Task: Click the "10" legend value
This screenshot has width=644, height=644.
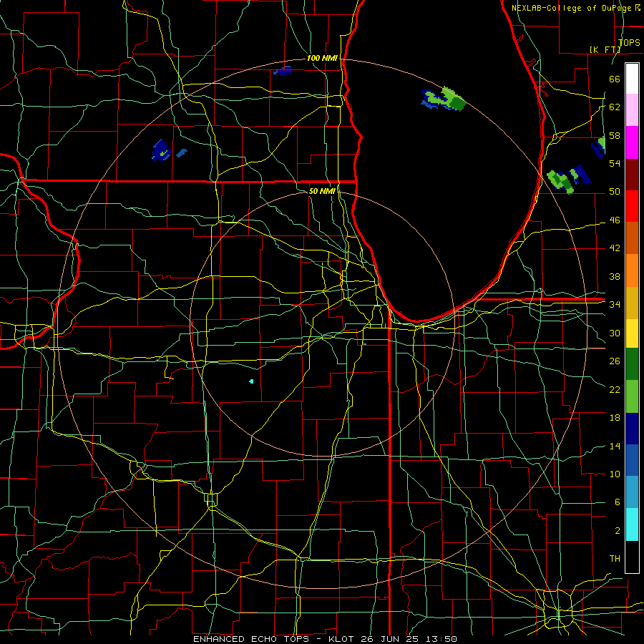Action: 615,474
